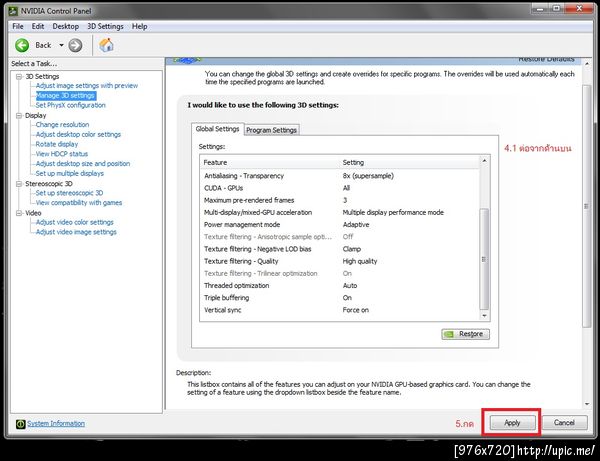Open the Desktop menu
The width and height of the screenshot is (600, 461).
pos(66,26)
